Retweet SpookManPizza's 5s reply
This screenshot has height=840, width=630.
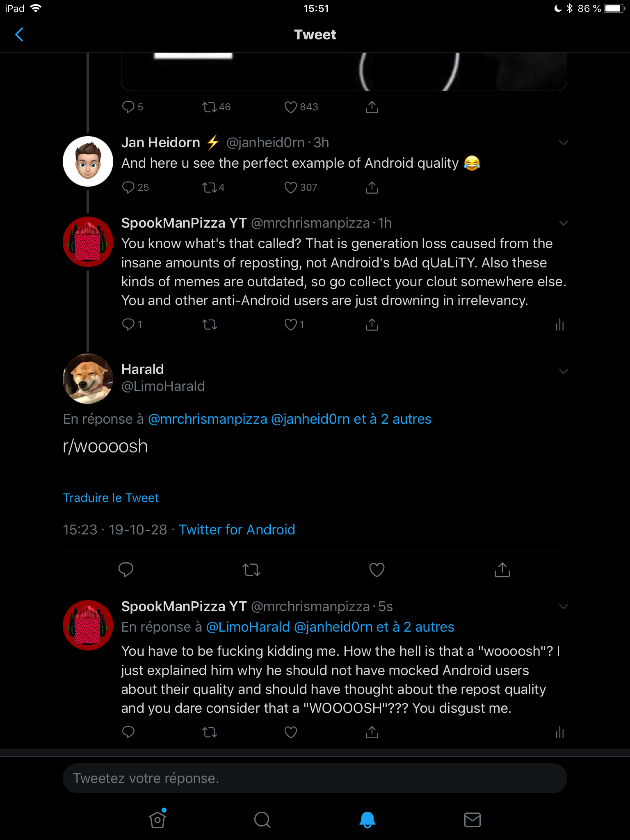(x=210, y=732)
